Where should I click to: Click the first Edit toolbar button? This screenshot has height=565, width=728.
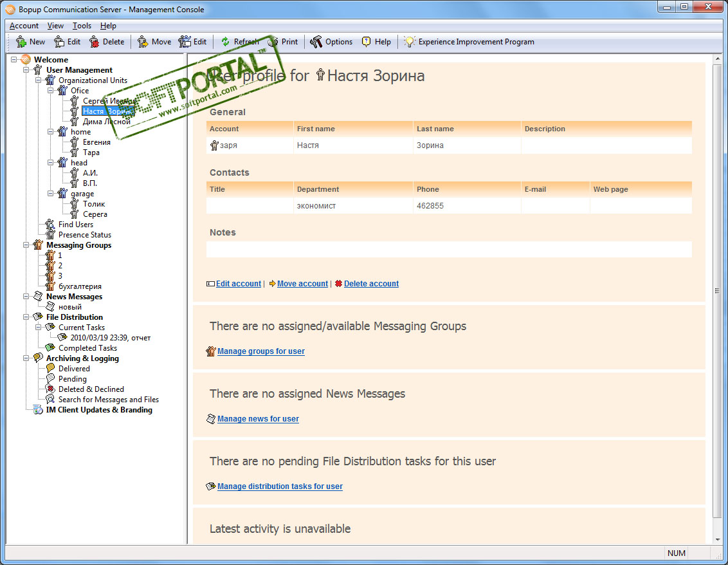[68, 42]
